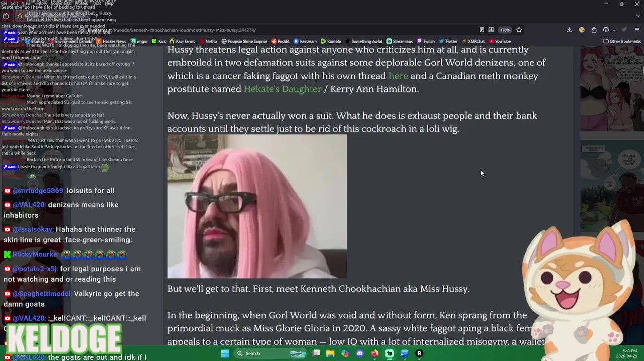Bookmark this page with the star icon

(x=519, y=30)
